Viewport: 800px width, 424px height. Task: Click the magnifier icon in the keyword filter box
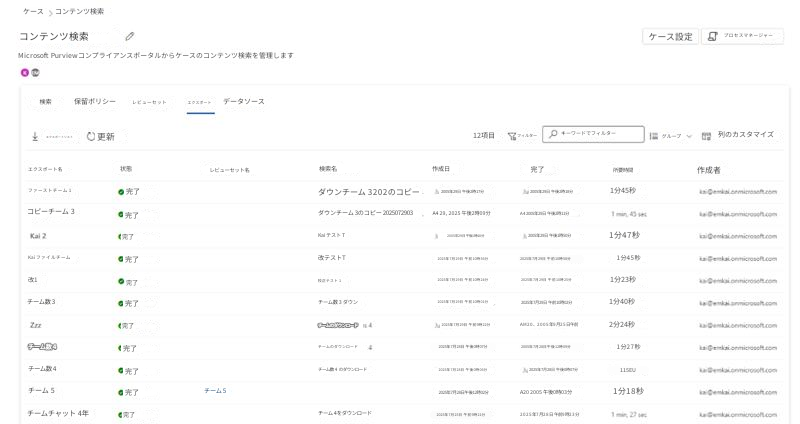pos(553,134)
